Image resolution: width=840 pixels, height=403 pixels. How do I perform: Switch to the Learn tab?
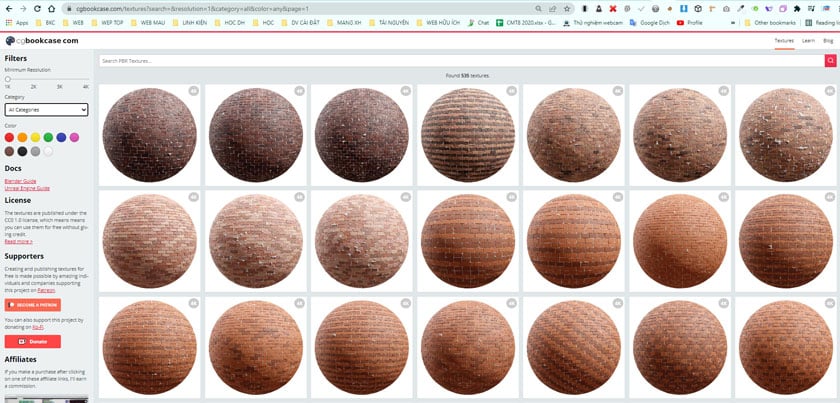click(808, 41)
